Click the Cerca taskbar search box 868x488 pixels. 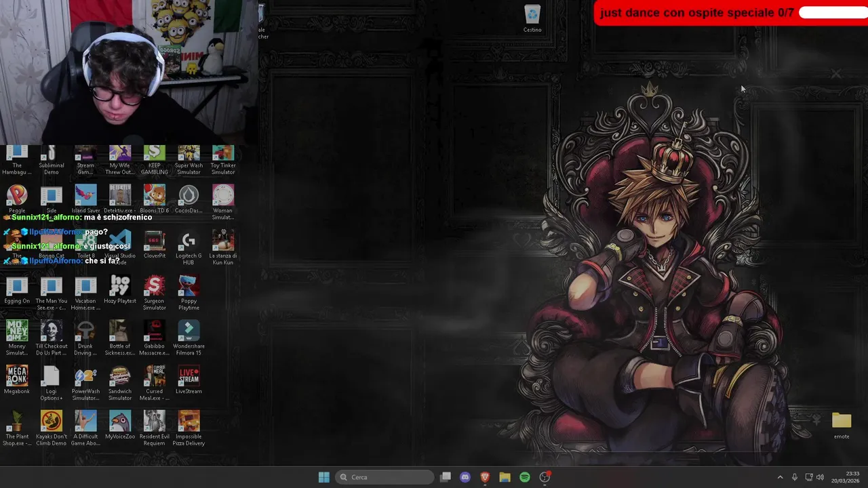[385, 477]
